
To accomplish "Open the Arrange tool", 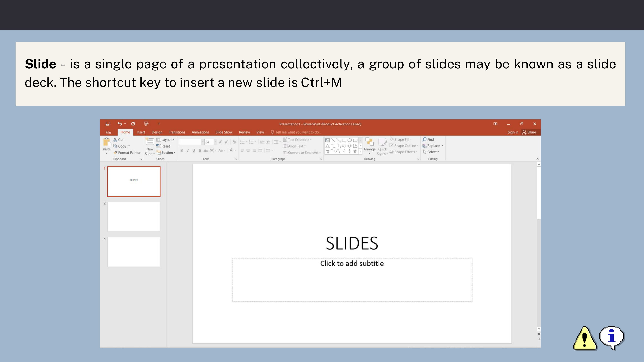I will (x=369, y=145).
